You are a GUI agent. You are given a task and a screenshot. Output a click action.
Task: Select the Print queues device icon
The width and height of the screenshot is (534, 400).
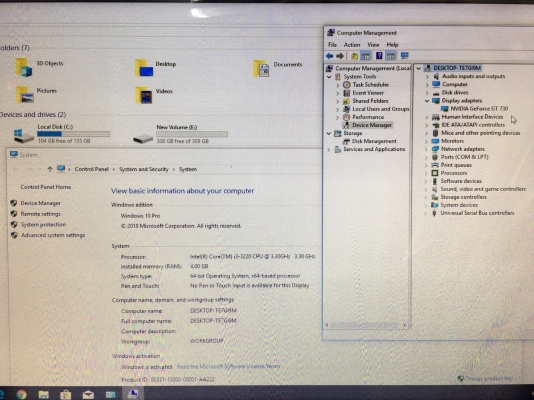(435, 165)
